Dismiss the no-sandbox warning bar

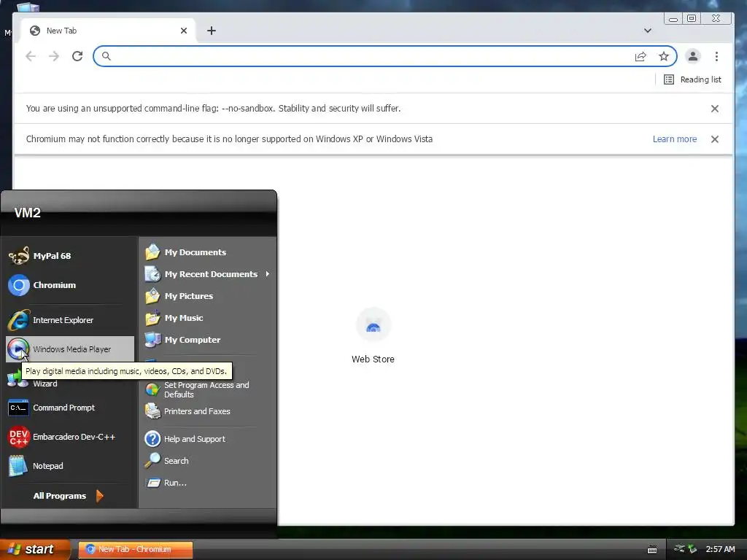tap(715, 109)
